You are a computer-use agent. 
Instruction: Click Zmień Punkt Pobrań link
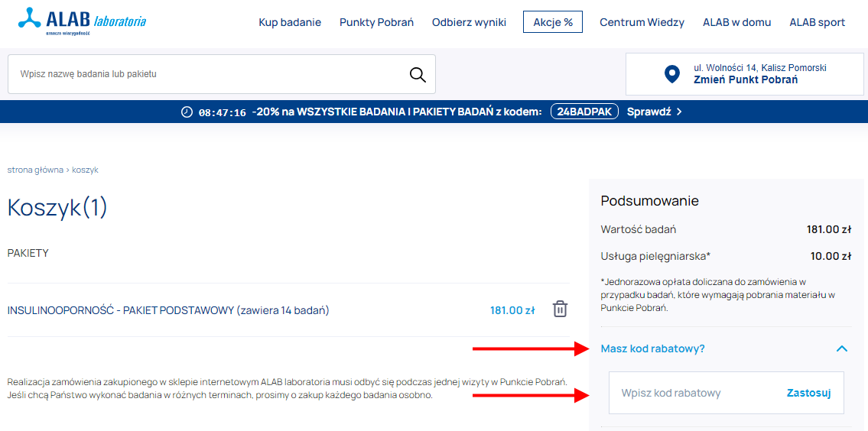click(x=745, y=79)
